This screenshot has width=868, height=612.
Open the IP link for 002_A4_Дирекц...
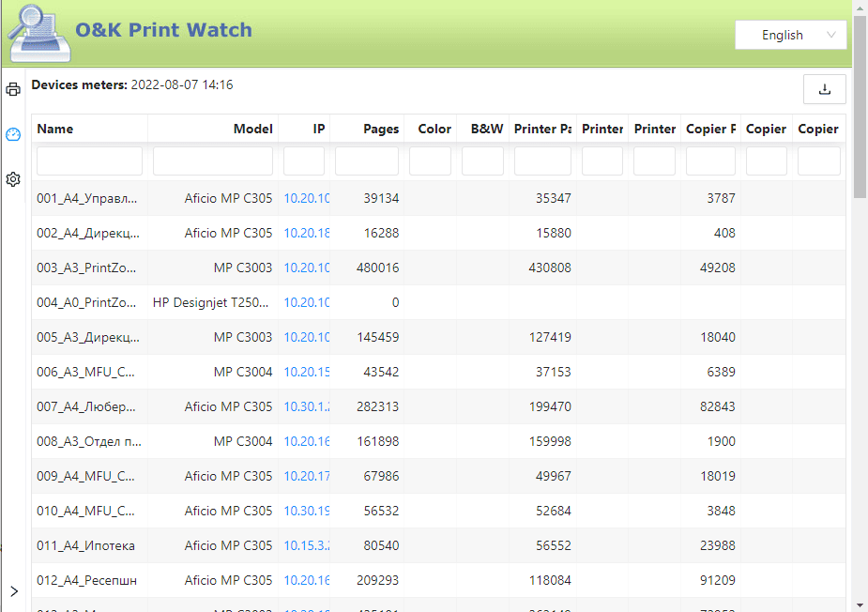[307, 233]
